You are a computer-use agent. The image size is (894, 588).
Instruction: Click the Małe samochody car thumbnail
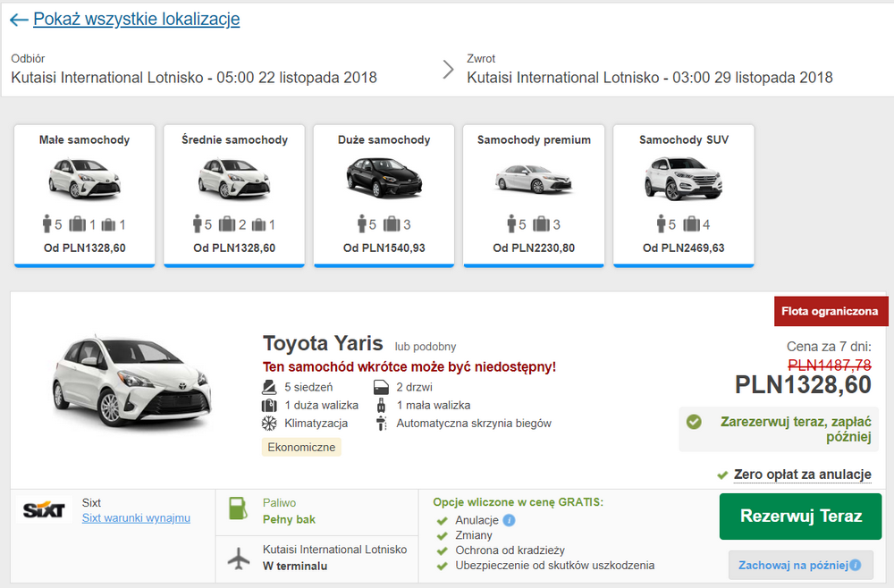point(84,179)
